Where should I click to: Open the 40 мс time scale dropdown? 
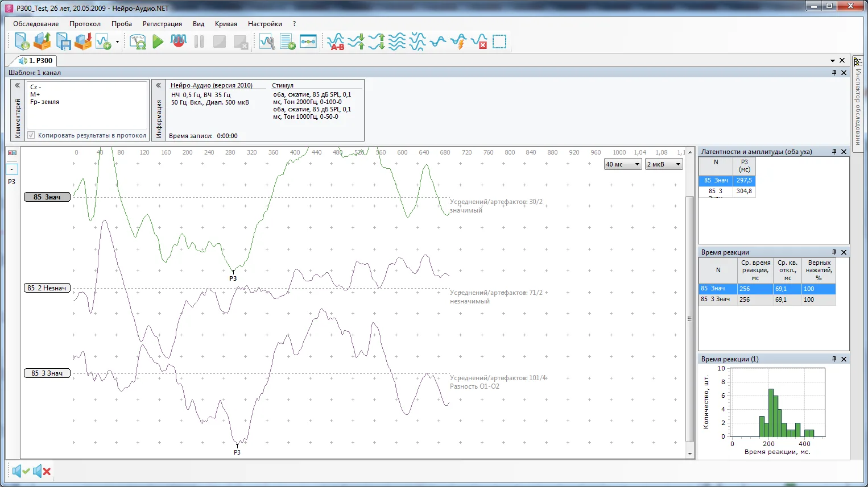coord(623,164)
